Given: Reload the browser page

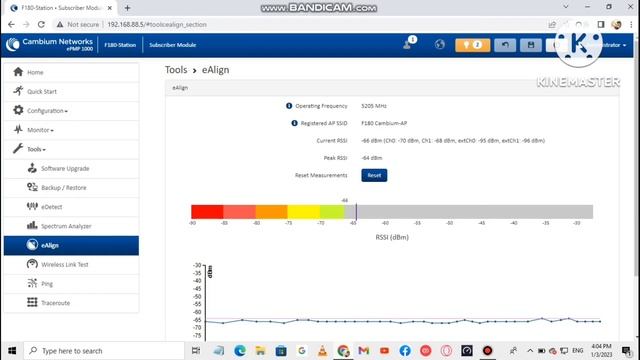Looking at the screenshot, I should pos(41,24).
